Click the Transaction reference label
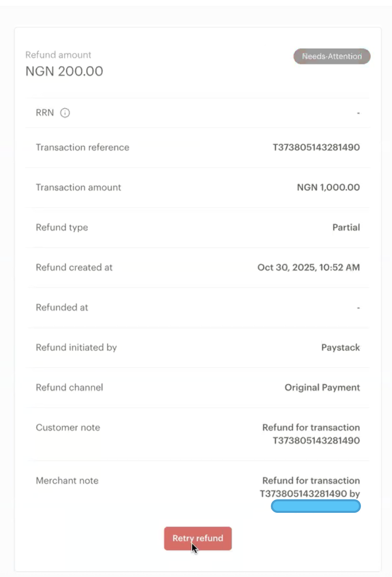 (x=82, y=147)
